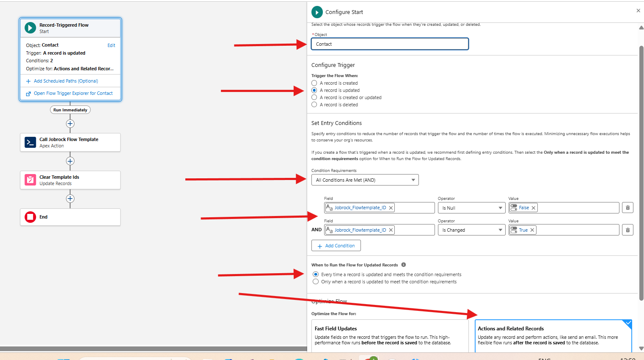Add element below Run Immediately using plus icon

70,124
